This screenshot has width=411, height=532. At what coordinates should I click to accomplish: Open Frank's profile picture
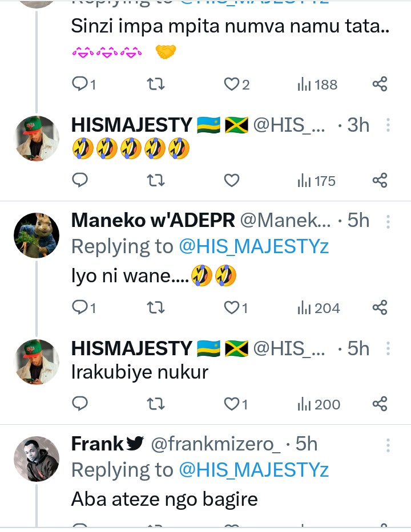37,460
